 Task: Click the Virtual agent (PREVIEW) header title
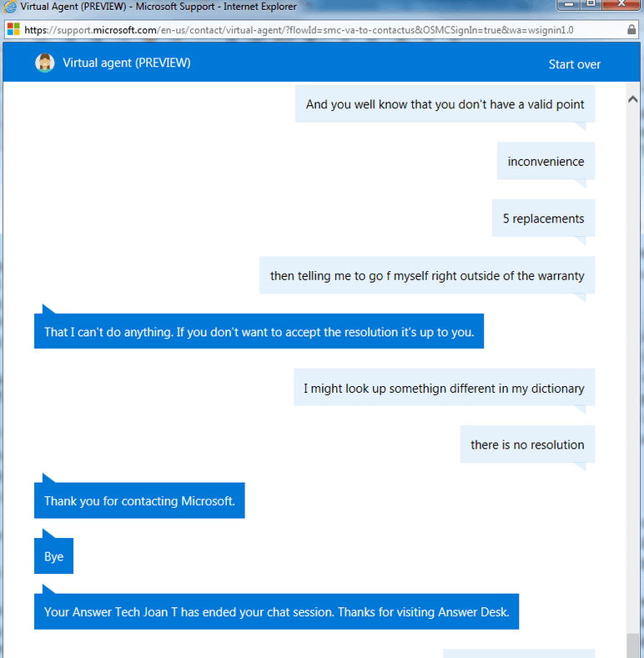tap(126, 63)
